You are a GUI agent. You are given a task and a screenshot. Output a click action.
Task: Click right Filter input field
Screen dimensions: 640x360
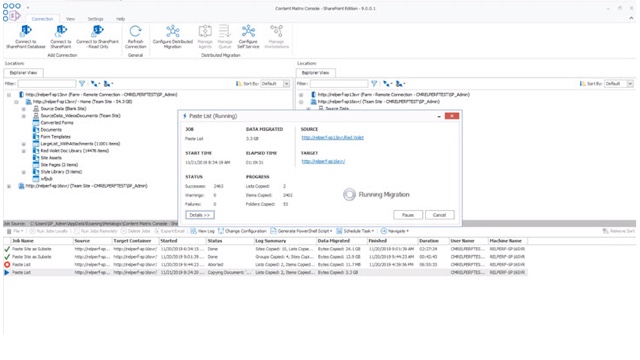coord(339,84)
